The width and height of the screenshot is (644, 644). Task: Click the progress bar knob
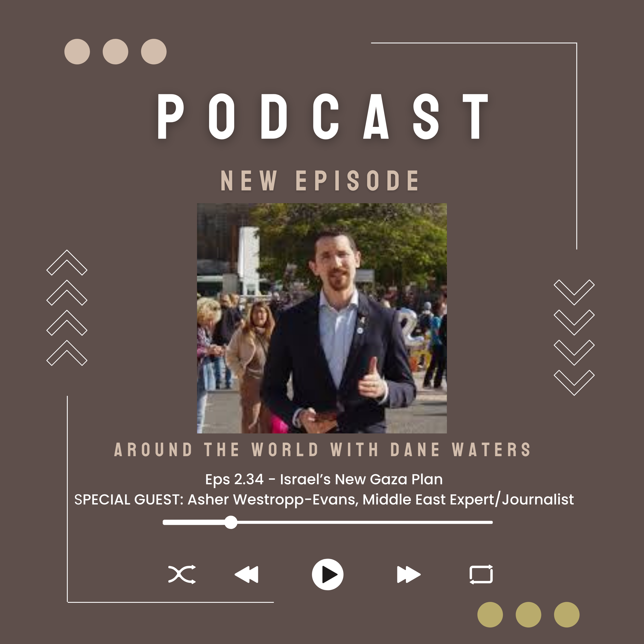pos(231,522)
